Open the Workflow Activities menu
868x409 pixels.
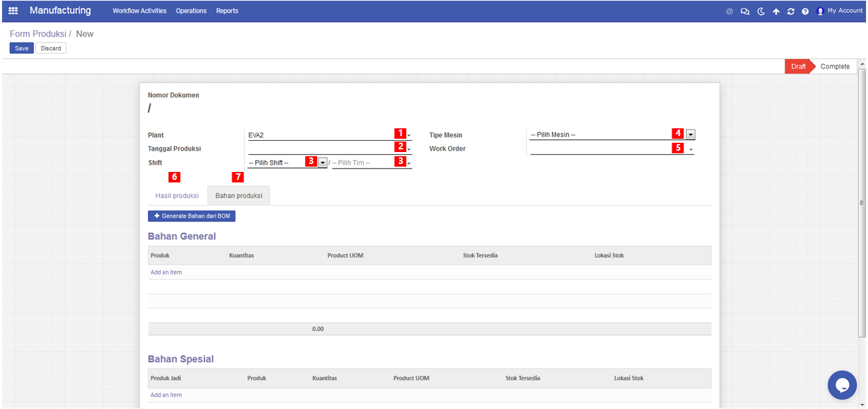click(x=139, y=11)
